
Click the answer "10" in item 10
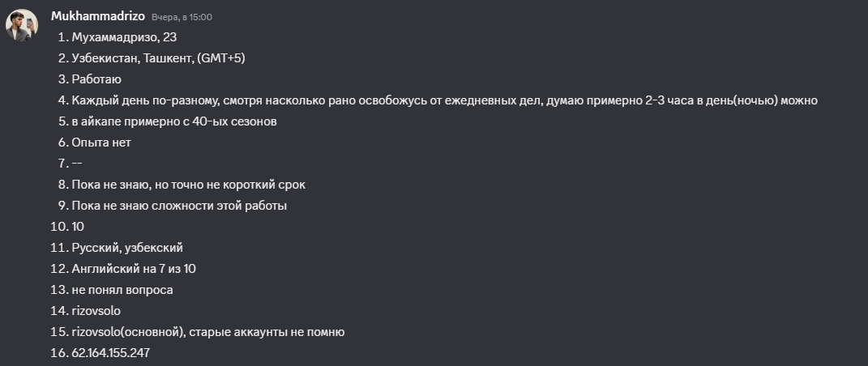[78, 227]
